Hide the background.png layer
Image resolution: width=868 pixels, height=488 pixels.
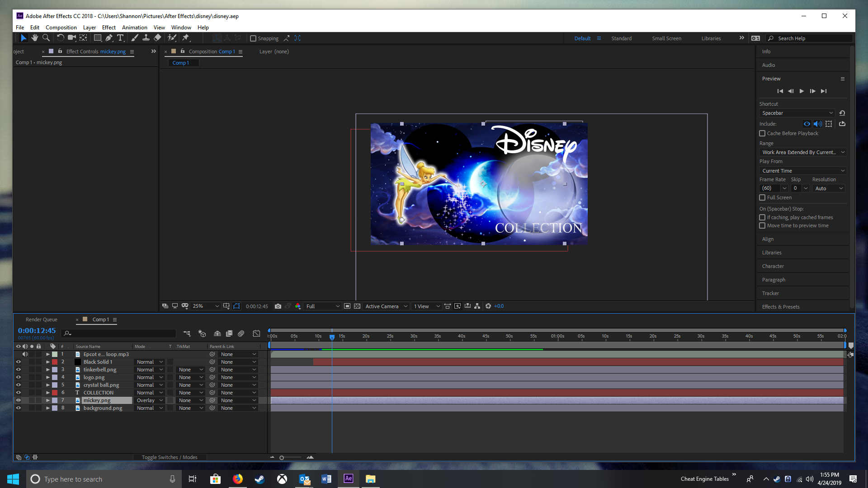point(19,408)
